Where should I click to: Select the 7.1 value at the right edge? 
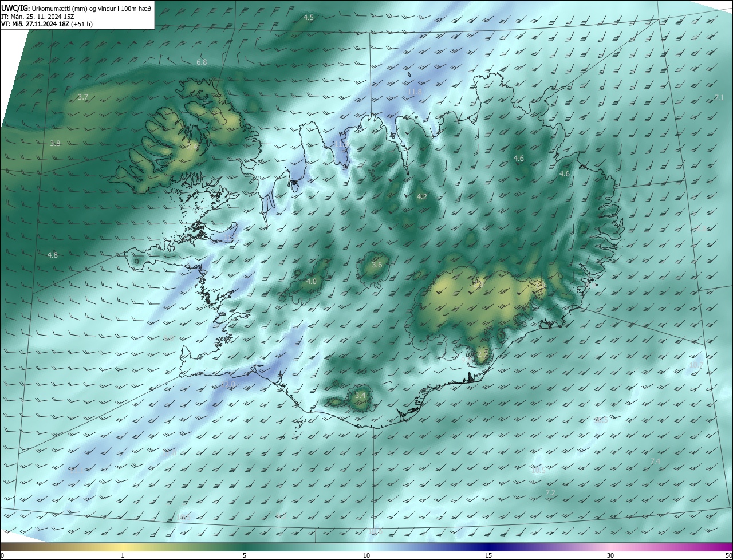(719, 98)
